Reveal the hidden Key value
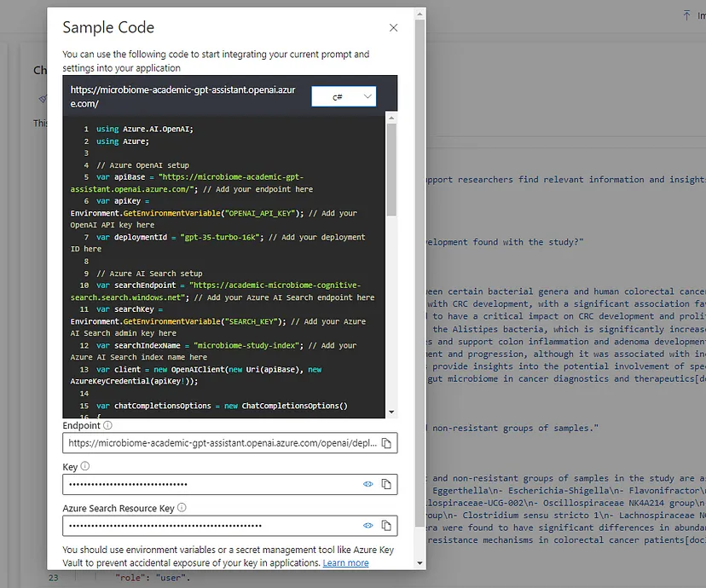The image size is (706, 588). (x=367, y=484)
